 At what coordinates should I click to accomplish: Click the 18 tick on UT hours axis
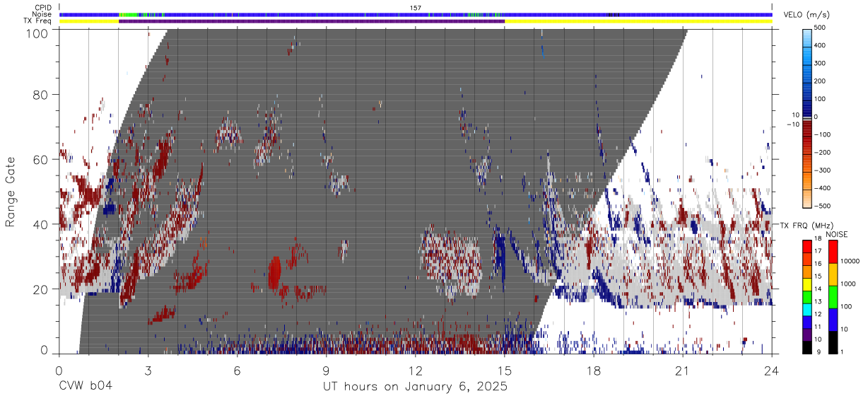click(x=594, y=369)
